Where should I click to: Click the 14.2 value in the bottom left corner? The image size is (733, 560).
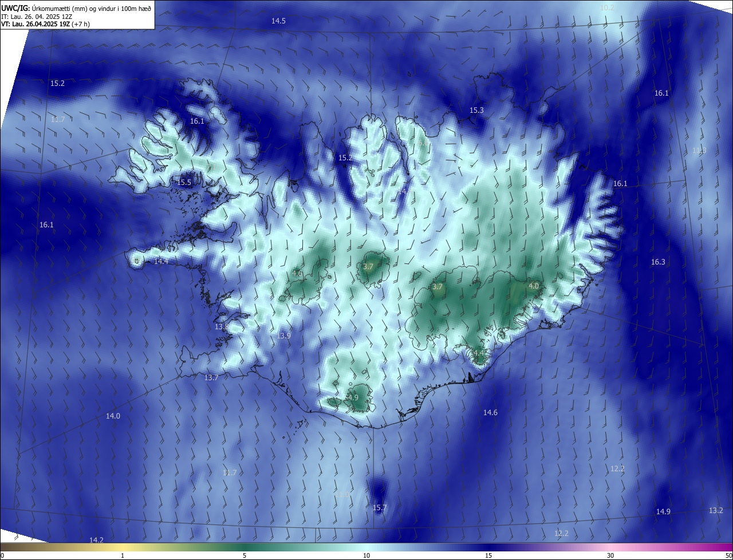click(x=96, y=540)
